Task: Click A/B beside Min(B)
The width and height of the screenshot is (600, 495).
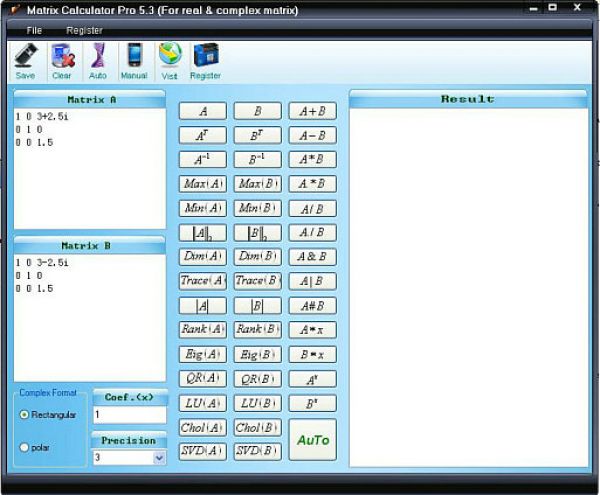Action: 313,208
